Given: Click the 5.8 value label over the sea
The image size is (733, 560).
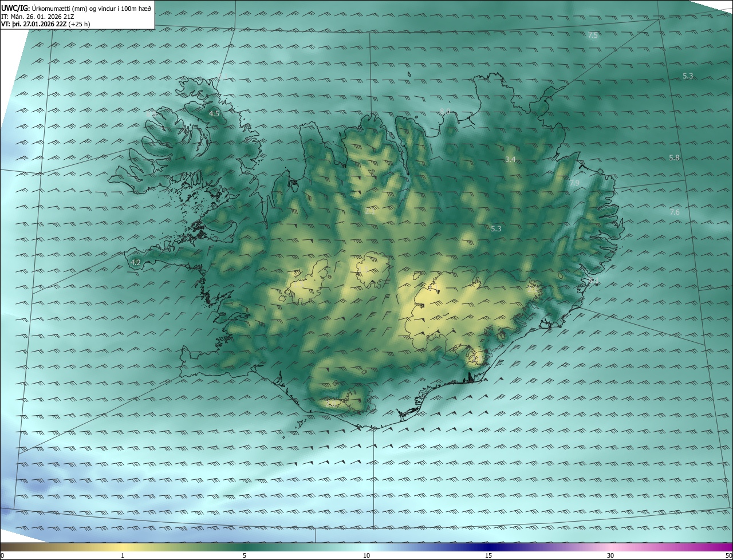Looking at the screenshot, I should 674,158.
